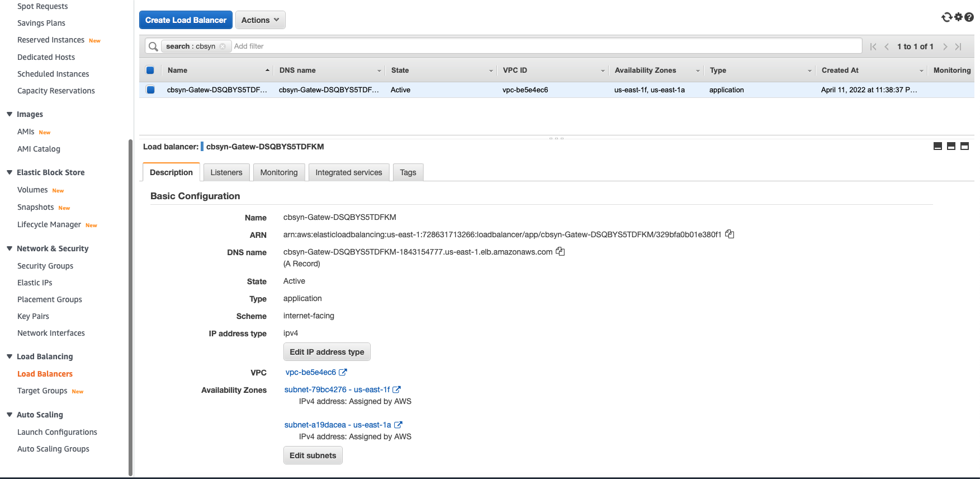Collapse the Images sidebar section

click(10, 114)
